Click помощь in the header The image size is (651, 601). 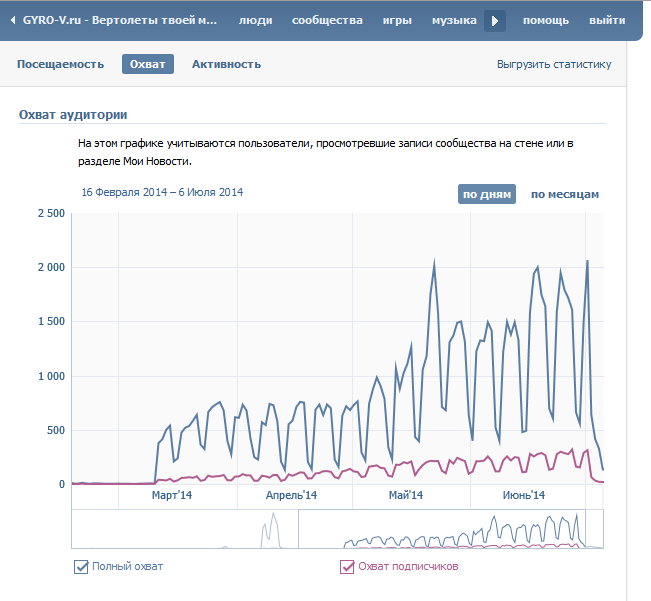(x=545, y=20)
